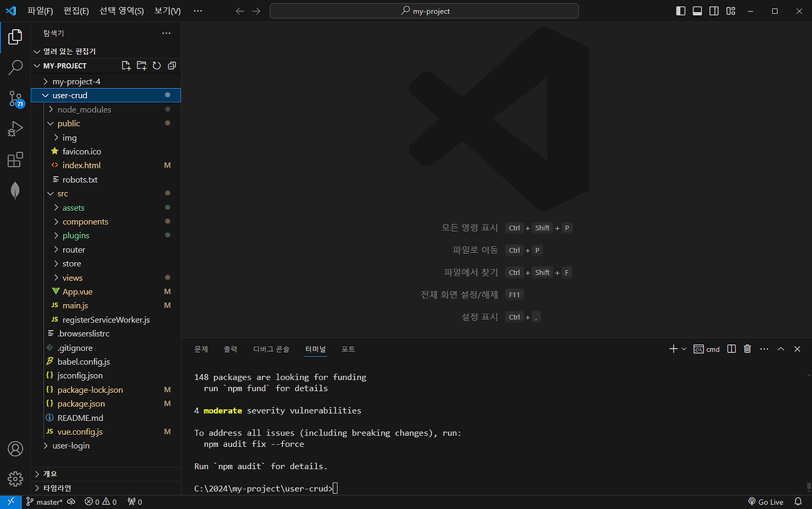Expand the 개요 outline section

(106, 474)
